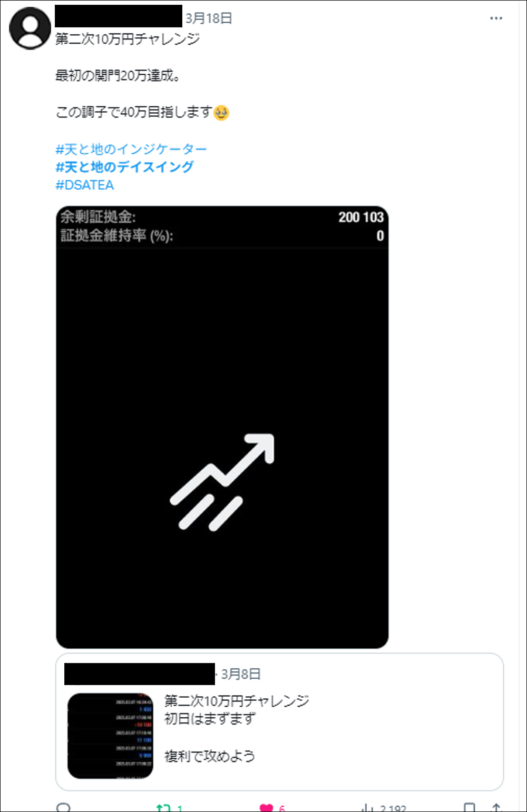Open the more options ellipsis menu

[x=496, y=18]
